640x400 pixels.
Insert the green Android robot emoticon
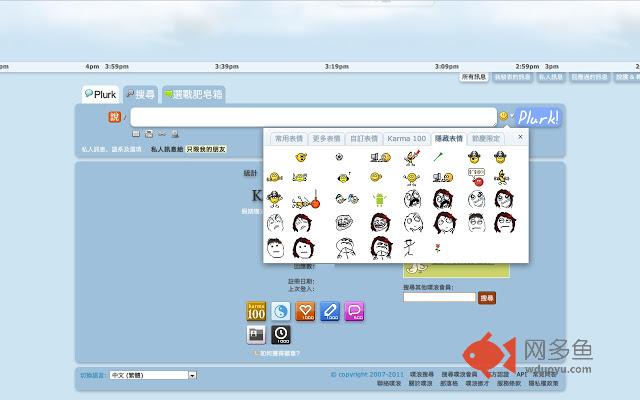click(x=379, y=200)
